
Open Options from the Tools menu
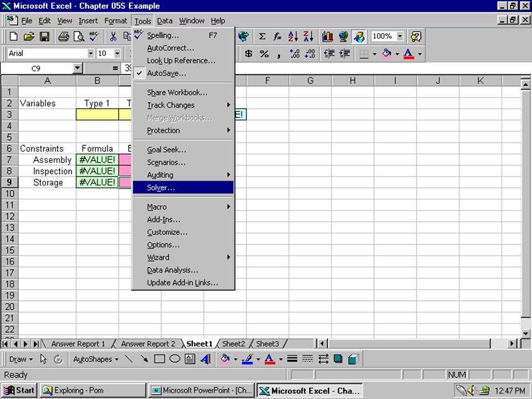coord(183,245)
